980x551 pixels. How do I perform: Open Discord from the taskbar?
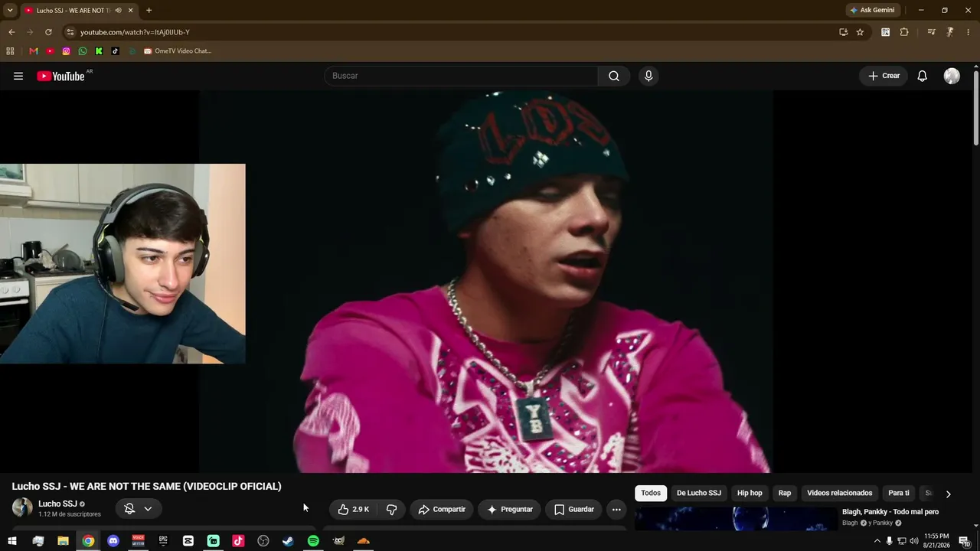tap(113, 541)
